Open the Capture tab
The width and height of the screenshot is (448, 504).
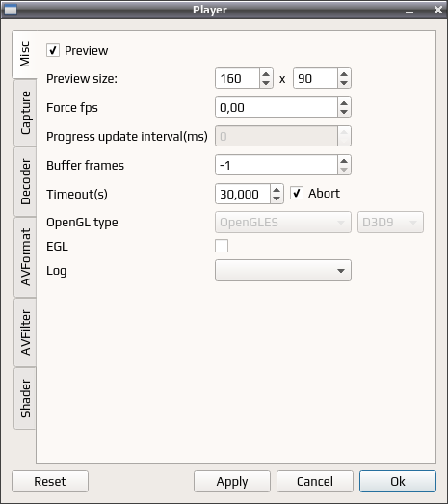click(x=25, y=113)
